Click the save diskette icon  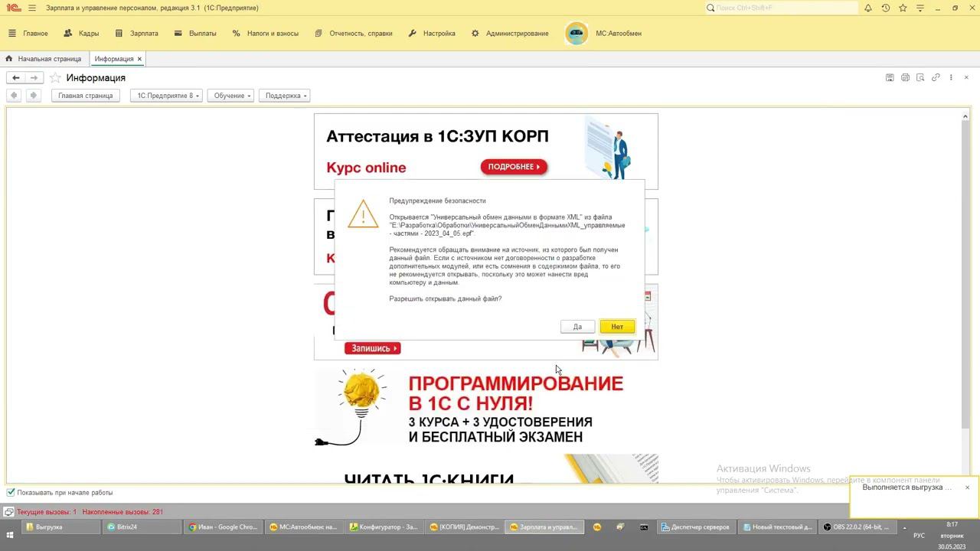coord(890,78)
